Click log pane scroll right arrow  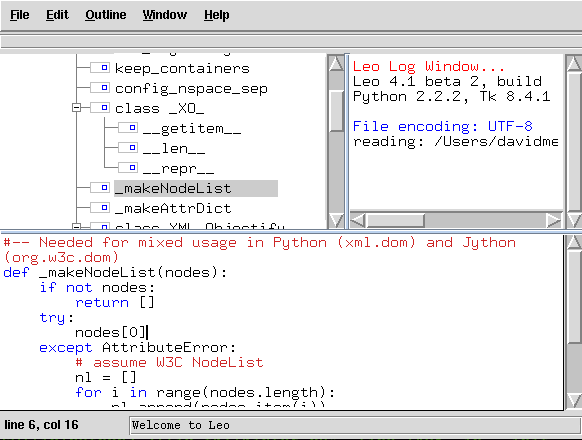tap(554, 221)
